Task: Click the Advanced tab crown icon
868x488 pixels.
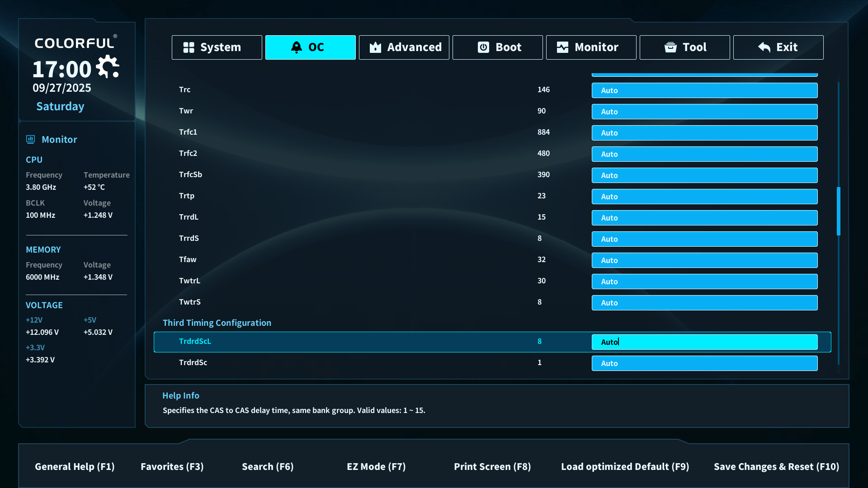Action: point(375,47)
